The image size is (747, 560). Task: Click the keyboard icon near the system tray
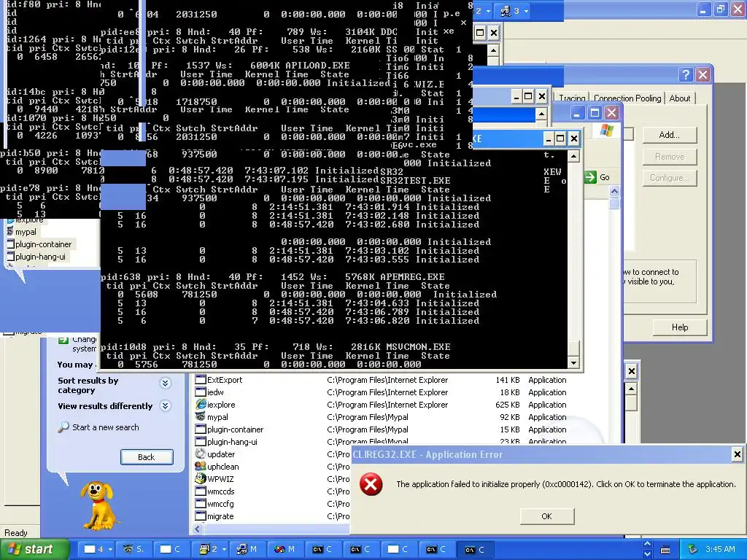665,550
